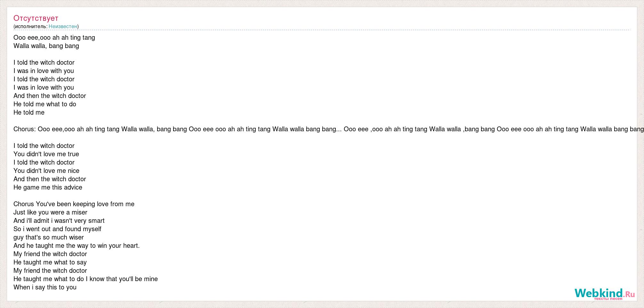Click the line "Ooo eee,ooo ah ah ting tang"
This screenshot has width=644, height=308.
54,37
